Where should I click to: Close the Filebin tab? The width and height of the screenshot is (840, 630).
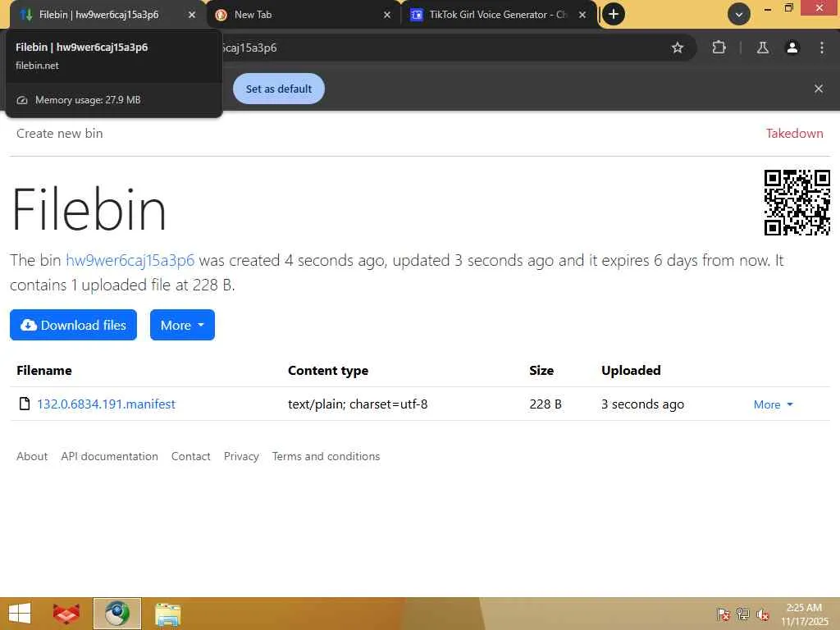192,15
